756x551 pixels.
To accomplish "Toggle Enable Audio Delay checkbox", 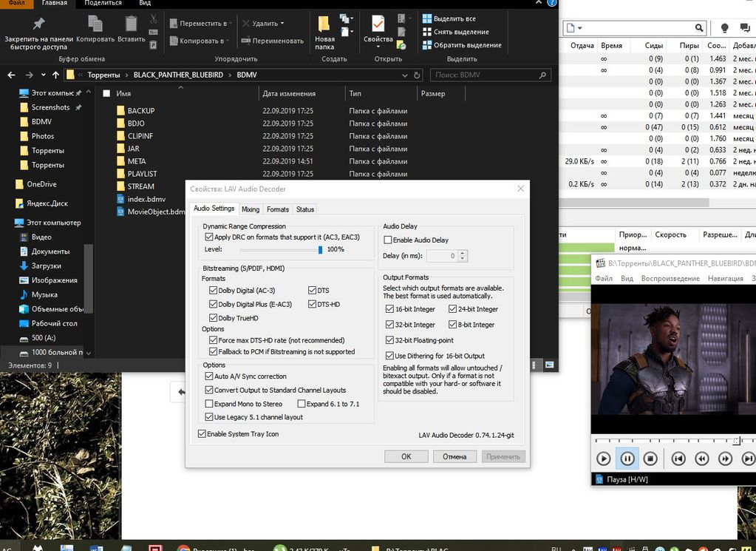I will pos(388,240).
